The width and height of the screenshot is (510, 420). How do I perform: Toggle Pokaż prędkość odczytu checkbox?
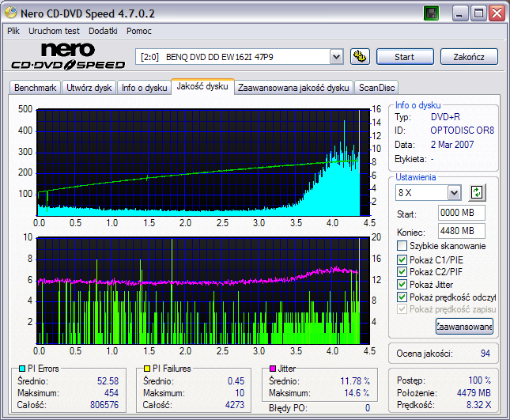tap(402, 297)
